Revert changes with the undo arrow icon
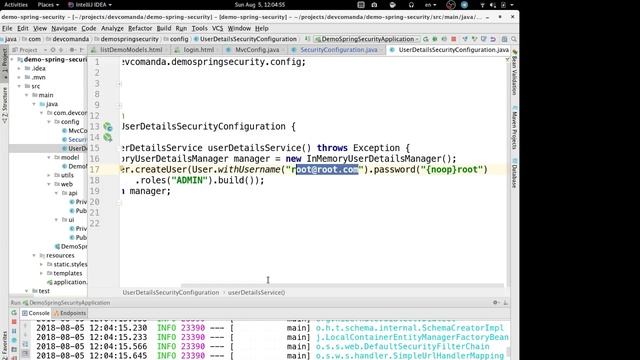This screenshot has width=640, height=360. 493,39
